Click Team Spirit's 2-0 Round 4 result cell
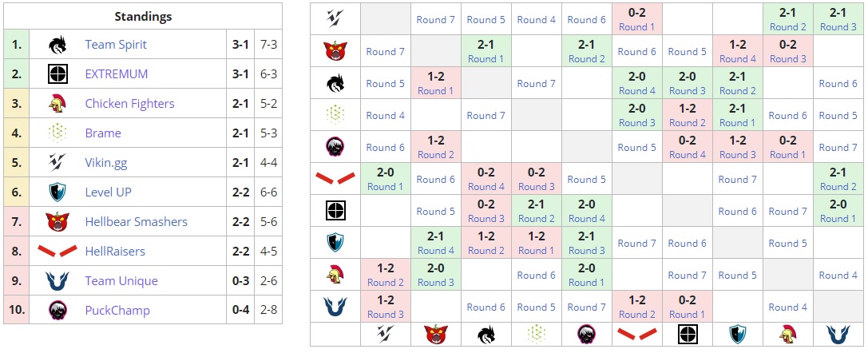Viewport: 868px width, 353px height. (x=636, y=83)
